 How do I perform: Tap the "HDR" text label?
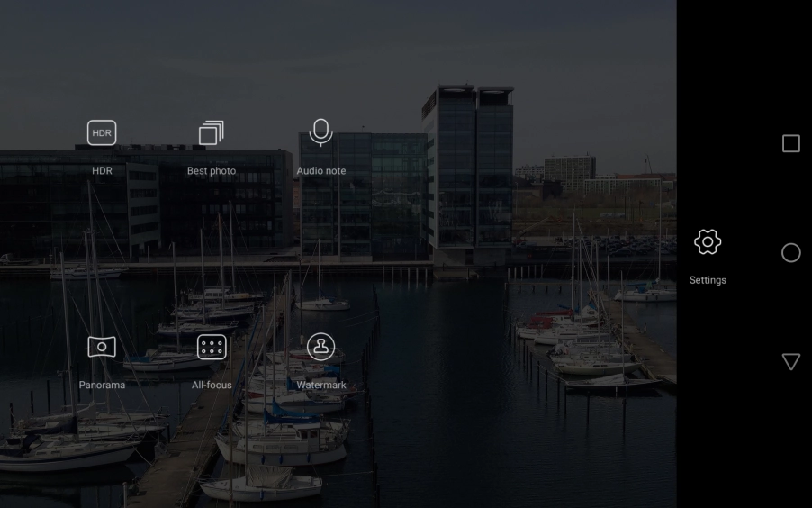coord(102,171)
